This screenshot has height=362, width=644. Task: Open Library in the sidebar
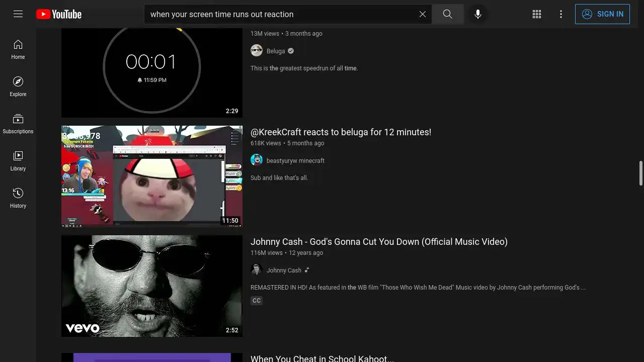[x=18, y=161]
